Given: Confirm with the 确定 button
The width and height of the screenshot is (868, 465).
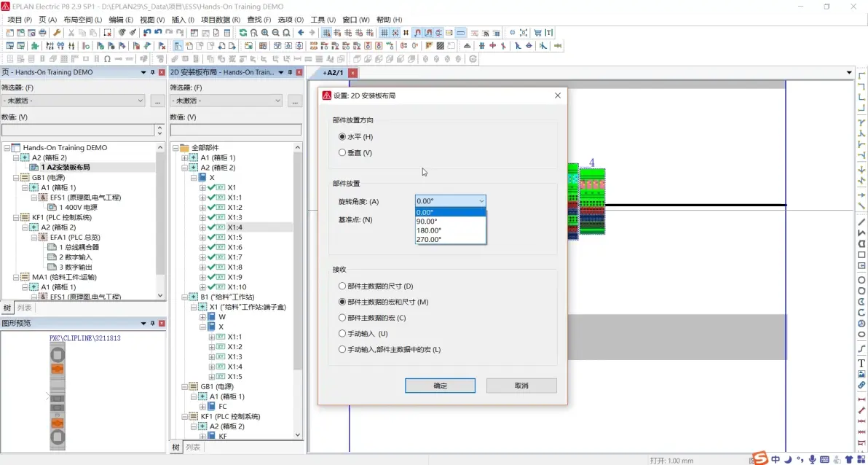Looking at the screenshot, I should pos(440,386).
